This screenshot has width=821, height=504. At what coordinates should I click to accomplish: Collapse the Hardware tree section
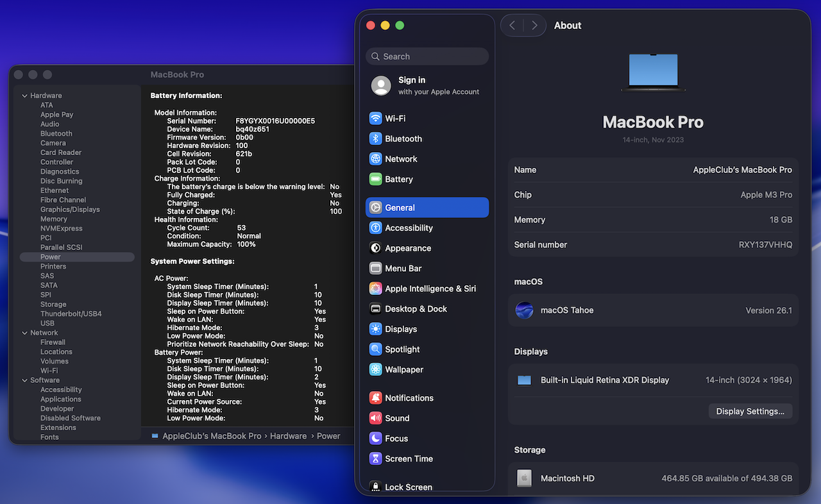pyautogui.click(x=25, y=96)
